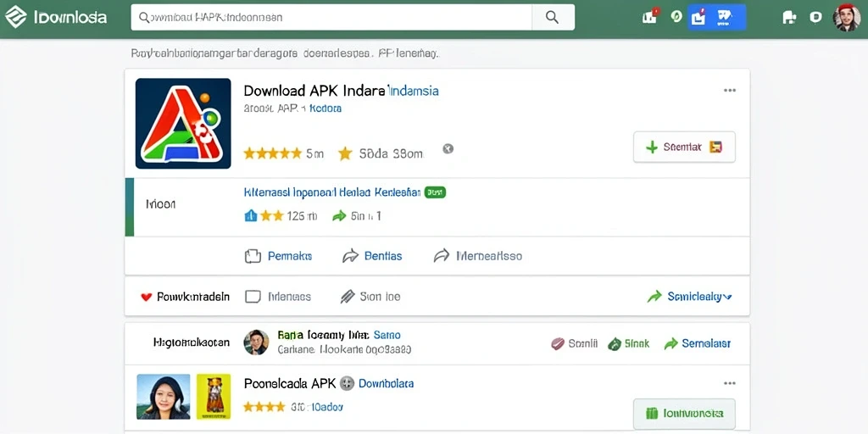Open the Kitenasl Inpanenl Henlad link
Screen dimensions: 868x434
coord(332,192)
